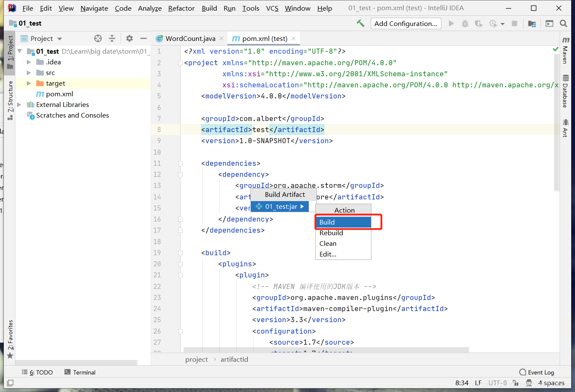
Task: Choose Clean in Action menu
Action: coord(343,243)
